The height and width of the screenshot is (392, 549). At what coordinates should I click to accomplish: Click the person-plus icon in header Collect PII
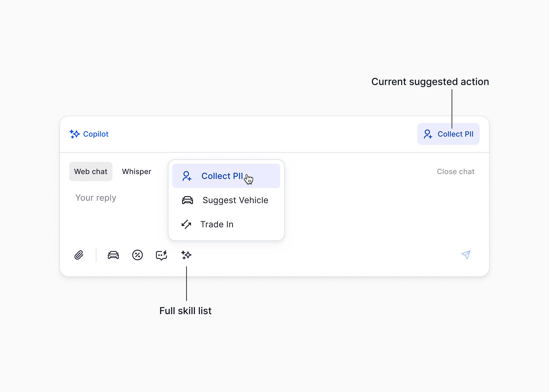428,134
